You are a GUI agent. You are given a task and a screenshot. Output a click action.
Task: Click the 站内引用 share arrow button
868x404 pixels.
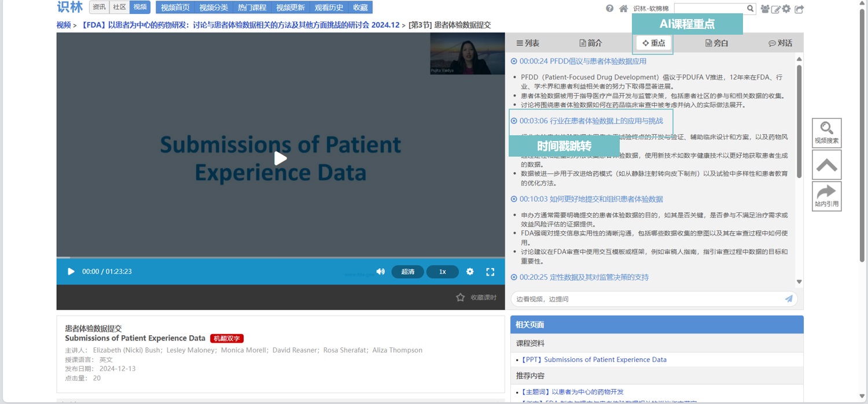(x=826, y=196)
